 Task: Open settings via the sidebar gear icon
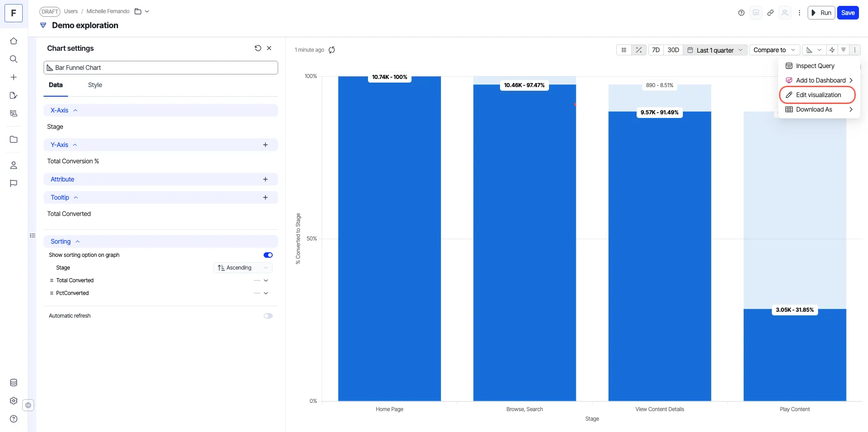point(14,401)
